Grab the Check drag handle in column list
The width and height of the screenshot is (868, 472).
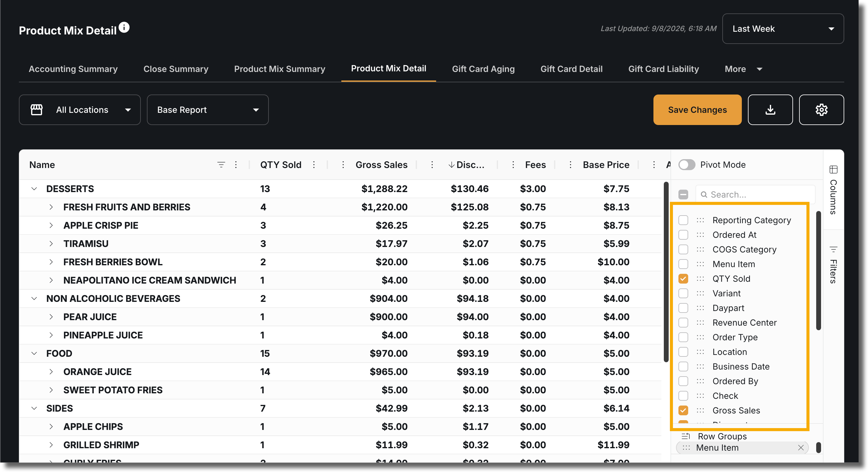tap(700, 395)
